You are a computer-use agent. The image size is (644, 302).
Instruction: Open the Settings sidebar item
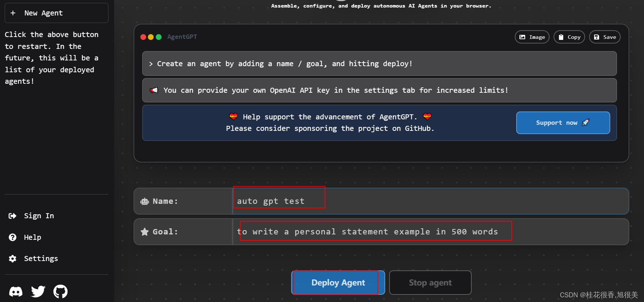33,258
